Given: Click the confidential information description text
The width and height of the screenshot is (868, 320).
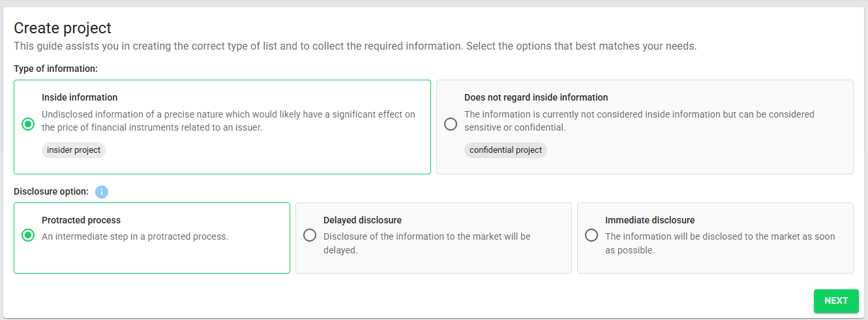Looking at the screenshot, I should [639, 121].
